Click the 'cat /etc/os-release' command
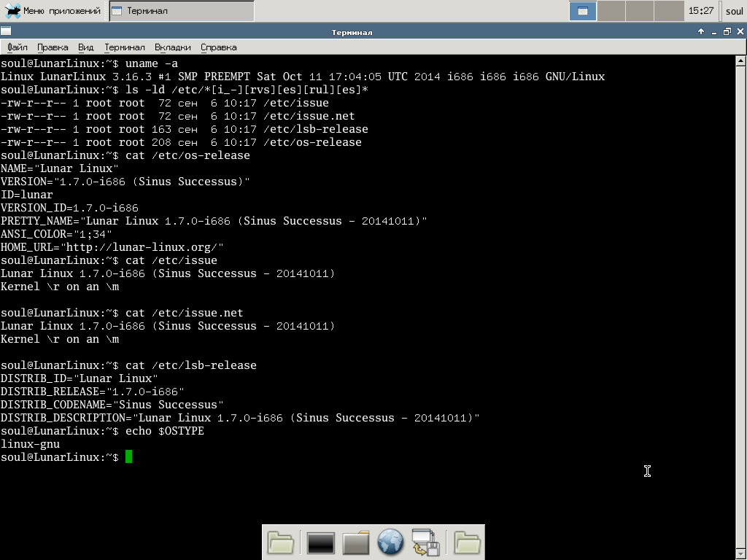This screenshot has height=560, width=747. [187, 155]
